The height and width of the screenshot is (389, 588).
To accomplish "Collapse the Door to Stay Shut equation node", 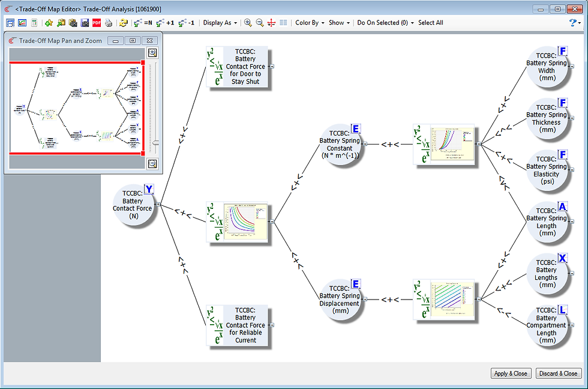I will [272, 67].
